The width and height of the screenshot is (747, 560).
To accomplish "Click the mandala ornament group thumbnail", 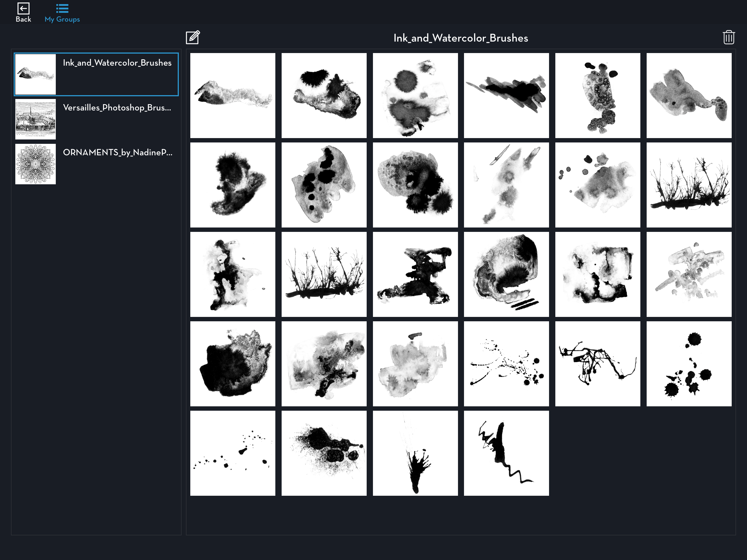I will pos(36,164).
